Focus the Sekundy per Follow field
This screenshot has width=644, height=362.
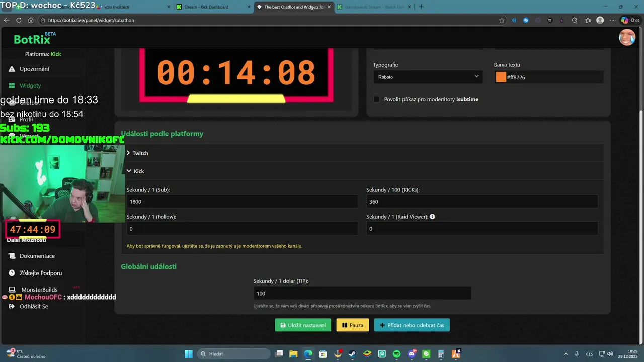(242, 229)
